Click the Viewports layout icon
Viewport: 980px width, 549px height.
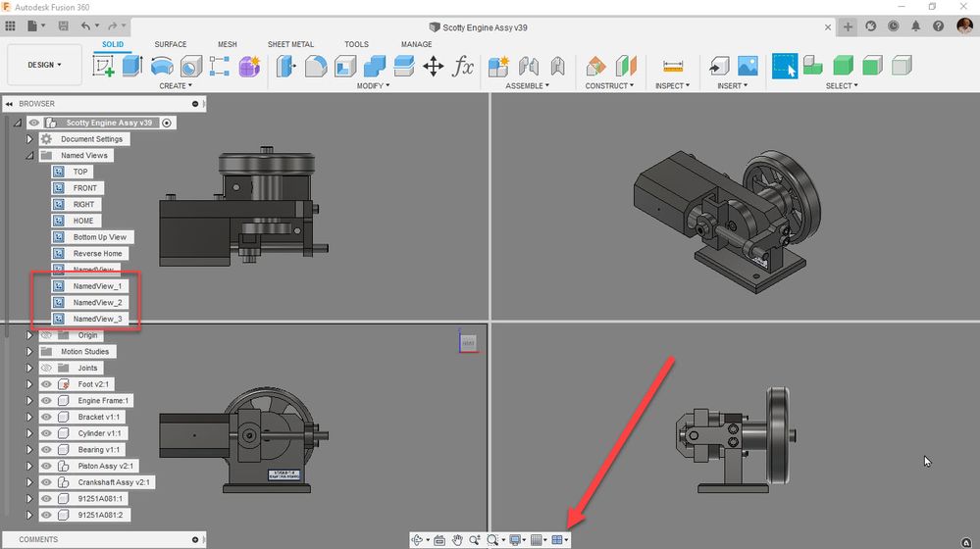coord(557,539)
